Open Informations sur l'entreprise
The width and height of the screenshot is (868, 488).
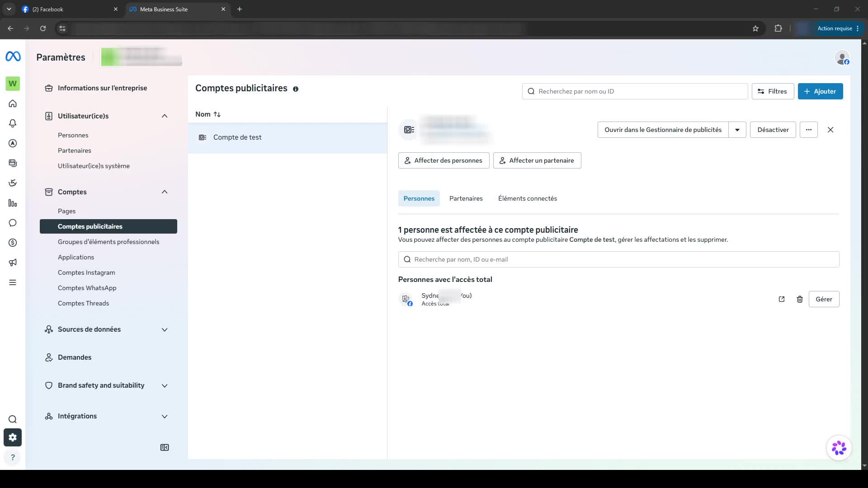[x=102, y=88]
